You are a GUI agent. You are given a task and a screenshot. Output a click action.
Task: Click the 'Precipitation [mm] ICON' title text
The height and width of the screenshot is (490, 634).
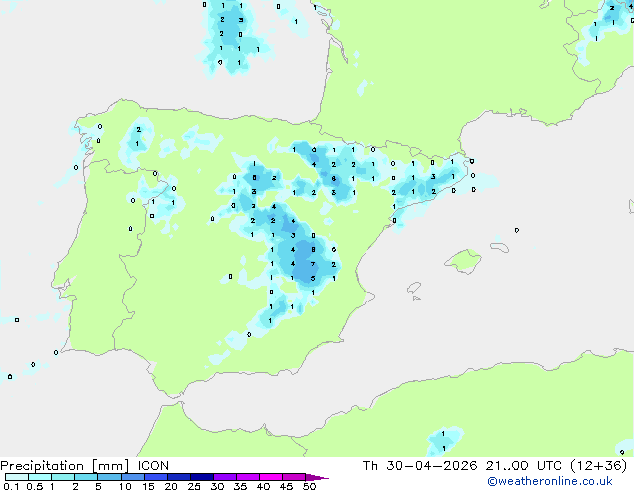pyautogui.click(x=85, y=466)
